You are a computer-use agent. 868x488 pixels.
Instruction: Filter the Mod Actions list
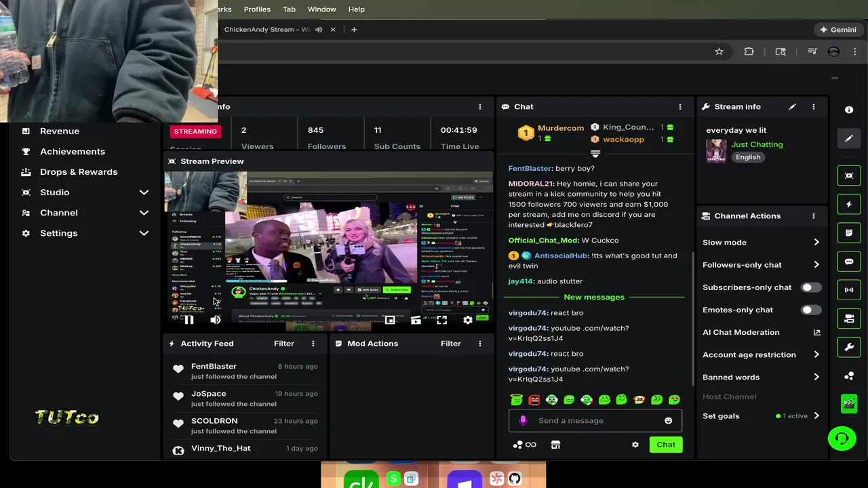click(x=450, y=344)
